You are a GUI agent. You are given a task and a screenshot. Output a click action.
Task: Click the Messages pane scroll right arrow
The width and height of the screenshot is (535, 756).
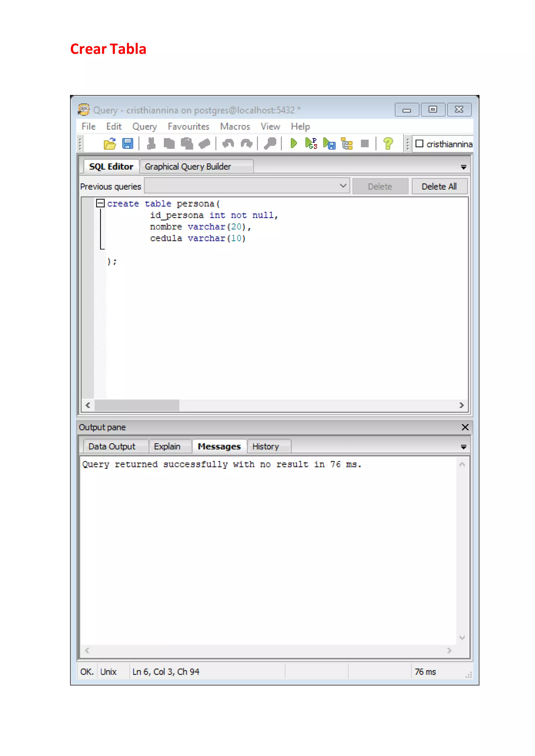coord(449,650)
